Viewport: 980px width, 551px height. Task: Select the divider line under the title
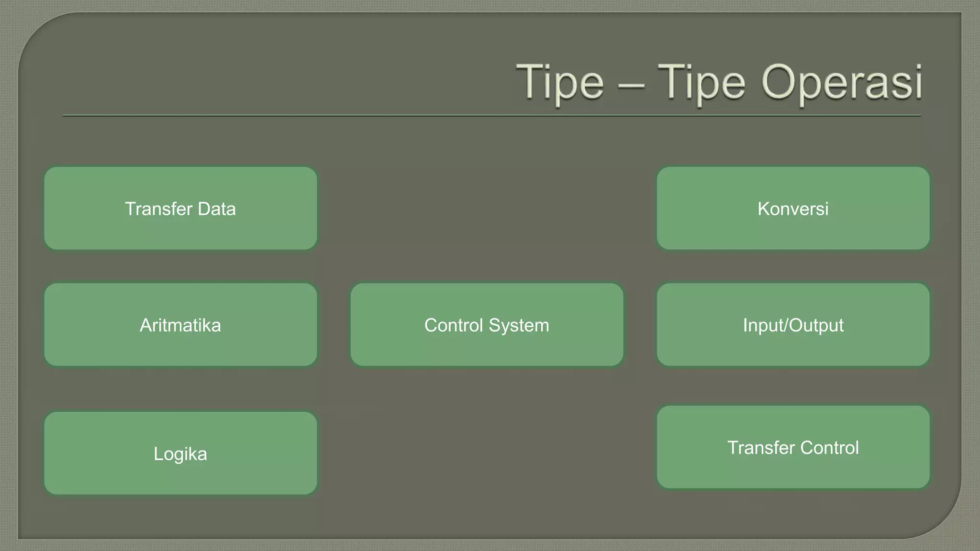[492, 115]
